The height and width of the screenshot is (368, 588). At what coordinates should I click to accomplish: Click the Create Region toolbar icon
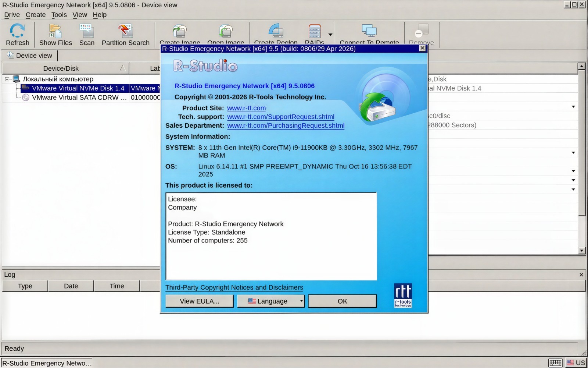276,31
